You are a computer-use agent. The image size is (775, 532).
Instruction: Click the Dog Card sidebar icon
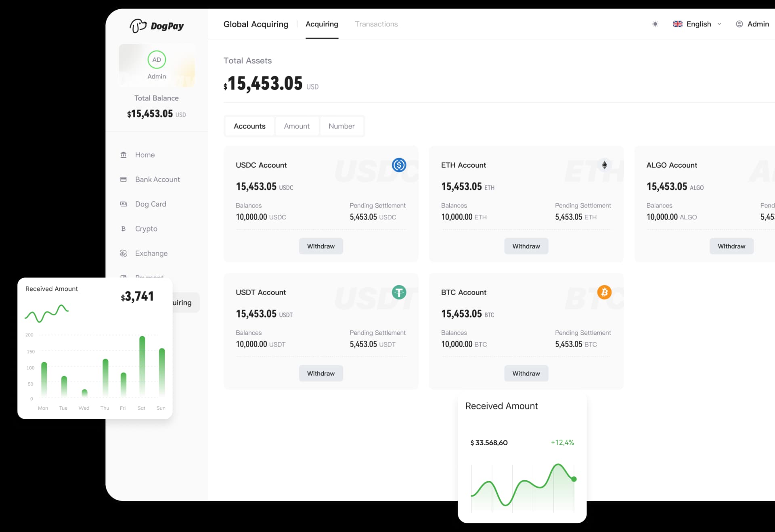click(x=124, y=204)
